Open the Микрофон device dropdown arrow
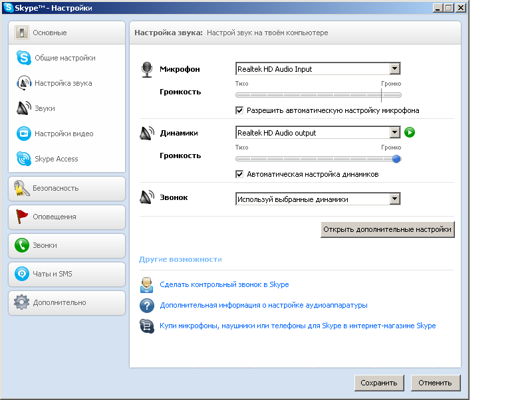This screenshot has height=400, width=532. [x=394, y=69]
